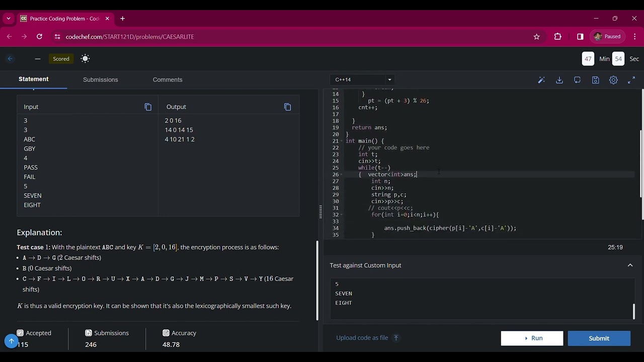The width and height of the screenshot is (644, 362).
Task: Reload the CodeChef page
Action: (39, 37)
